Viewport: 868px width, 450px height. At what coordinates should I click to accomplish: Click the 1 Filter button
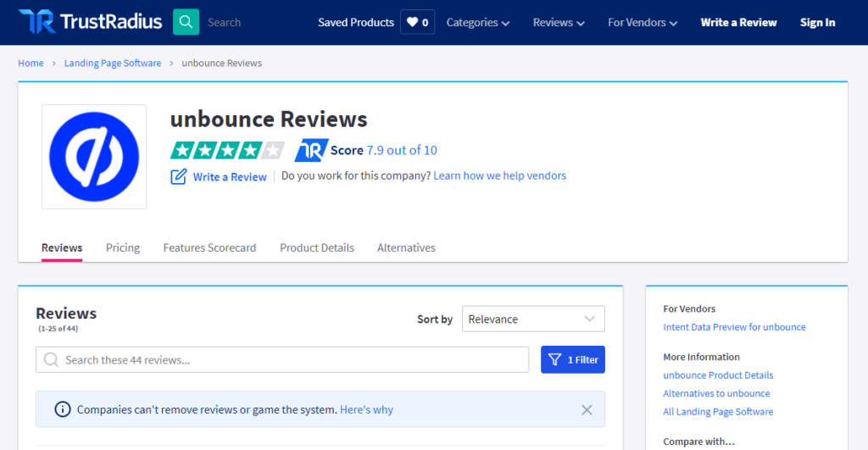pyautogui.click(x=573, y=360)
